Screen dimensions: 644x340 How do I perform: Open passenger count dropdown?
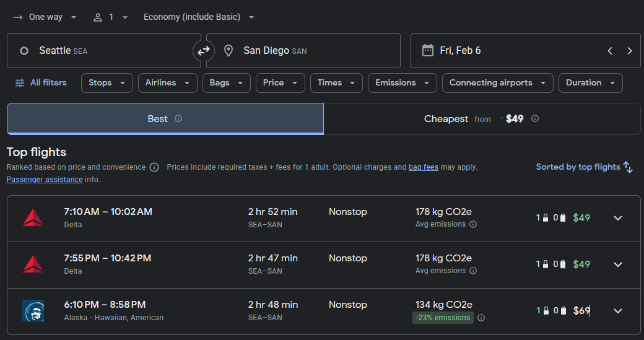click(111, 17)
